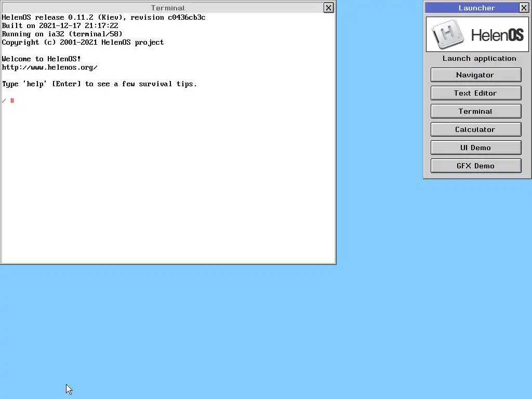The image size is (532, 399).
Task: Click the 'Running on ia32' line
Action: pos(62,34)
